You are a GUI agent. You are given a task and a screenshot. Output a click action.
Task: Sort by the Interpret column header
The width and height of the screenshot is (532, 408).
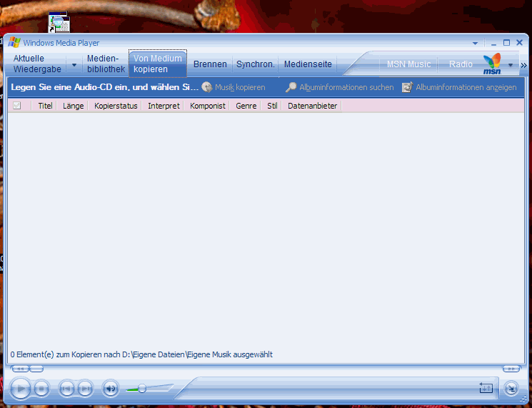coord(164,106)
